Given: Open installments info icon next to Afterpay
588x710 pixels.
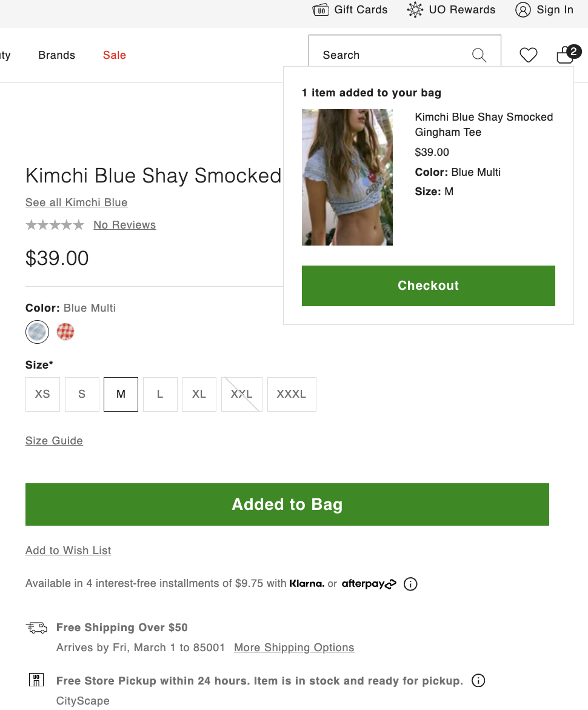Looking at the screenshot, I should 410,584.
